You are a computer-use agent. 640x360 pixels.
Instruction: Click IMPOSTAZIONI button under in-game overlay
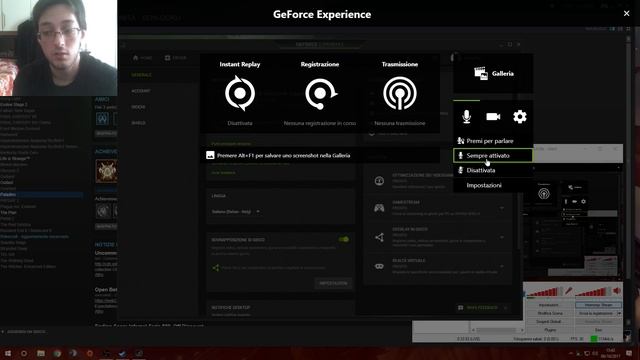coord(333,283)
